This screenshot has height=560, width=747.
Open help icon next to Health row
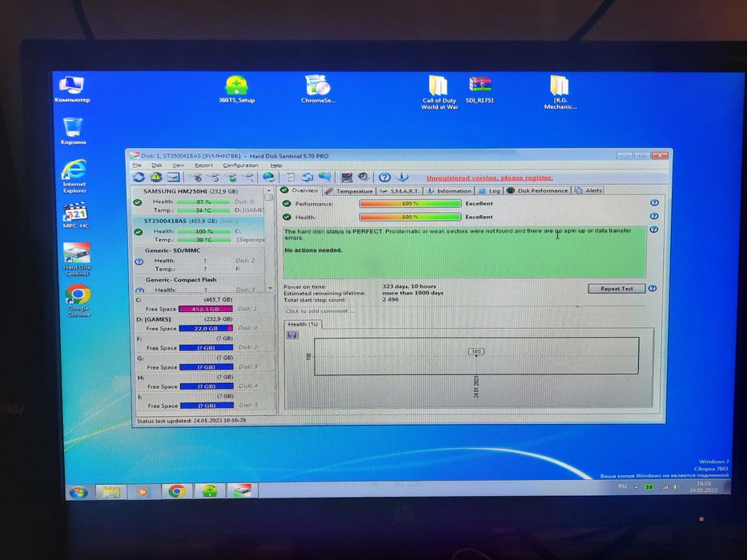(x=655, y=216)
